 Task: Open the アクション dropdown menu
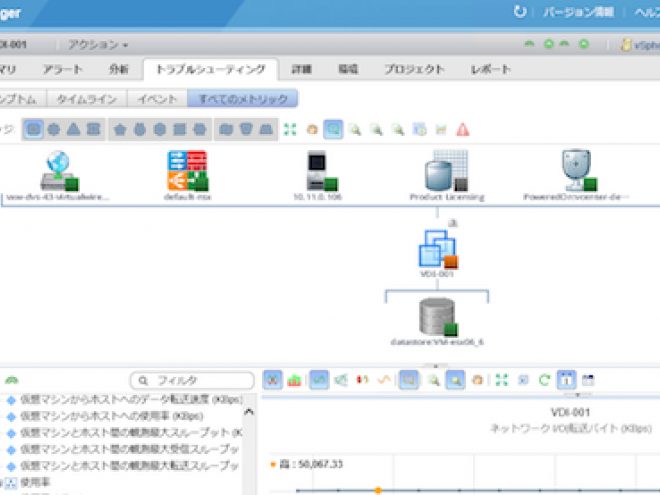coord(98,45)
